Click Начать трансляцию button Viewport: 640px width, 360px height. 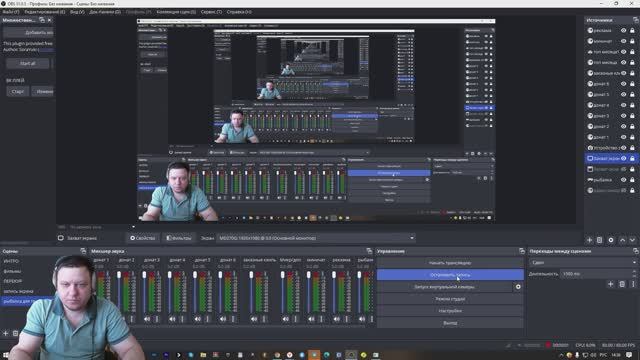pyautogui.click(x=450, y=263)
